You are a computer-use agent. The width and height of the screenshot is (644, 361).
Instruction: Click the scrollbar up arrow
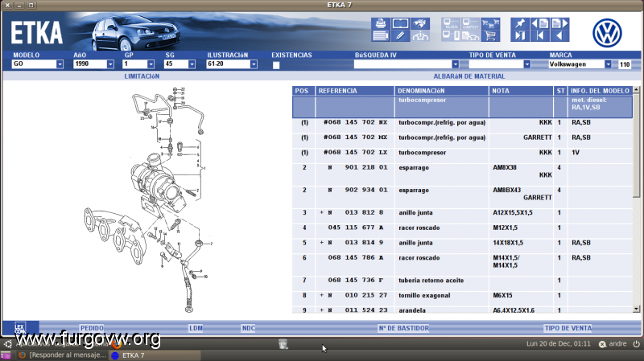(636, 89)
